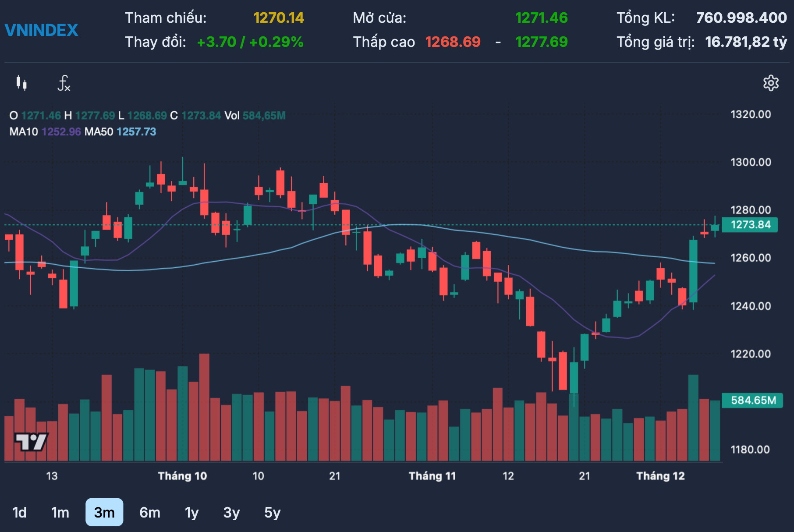Click the MA10 indicator legend
794x532 pixels.
45,132
